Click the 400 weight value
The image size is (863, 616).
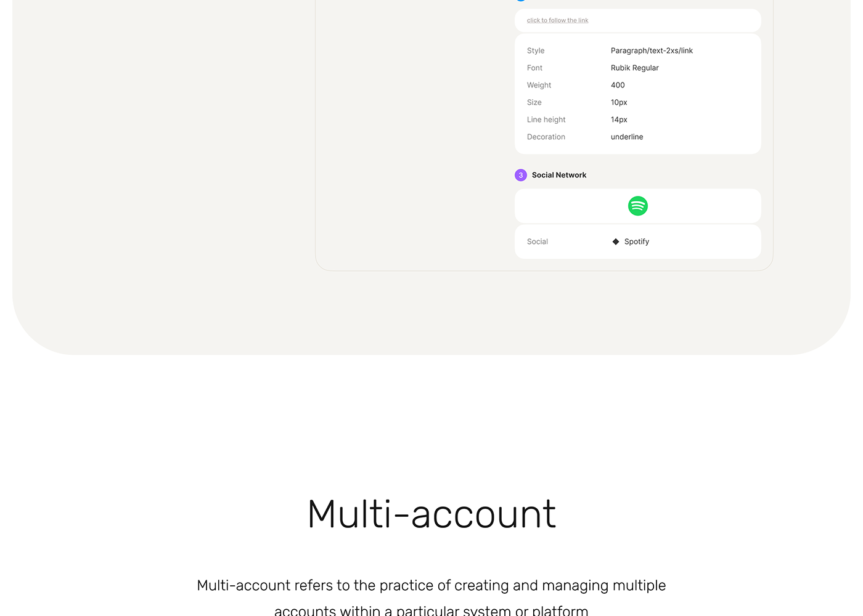[618, 85]
